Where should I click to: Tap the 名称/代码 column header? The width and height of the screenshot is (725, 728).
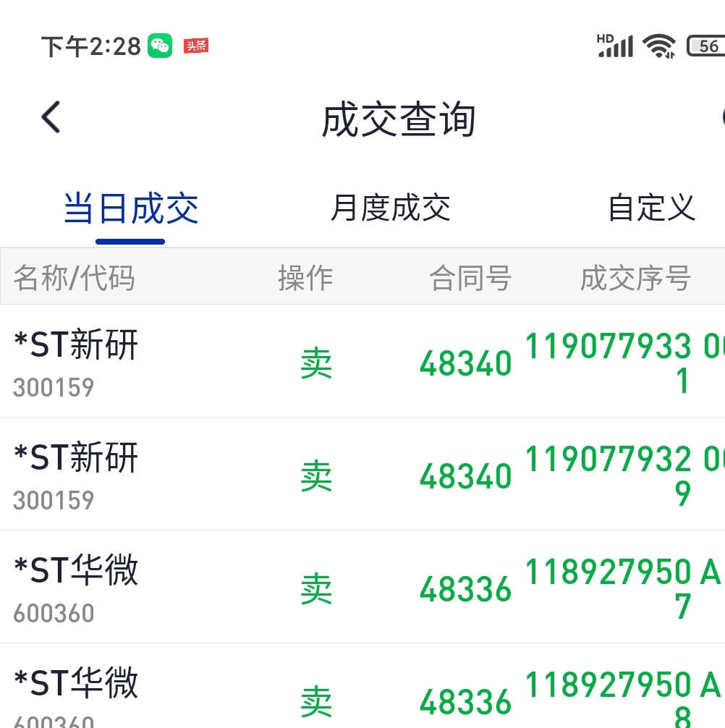point(75,278)
